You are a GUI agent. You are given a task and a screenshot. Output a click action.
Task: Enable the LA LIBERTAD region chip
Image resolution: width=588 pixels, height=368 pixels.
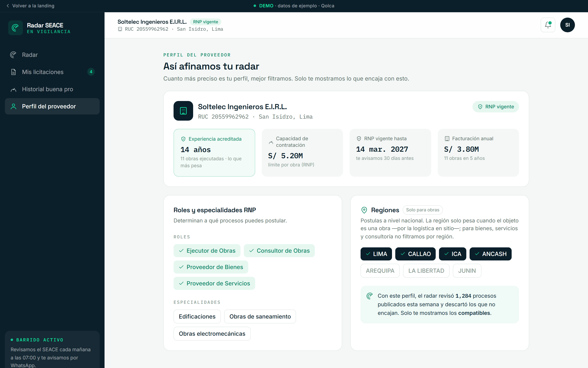[x=426, y=271]
